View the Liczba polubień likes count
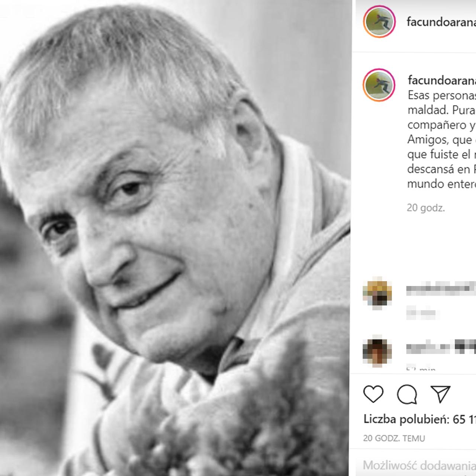 (419, 419)
